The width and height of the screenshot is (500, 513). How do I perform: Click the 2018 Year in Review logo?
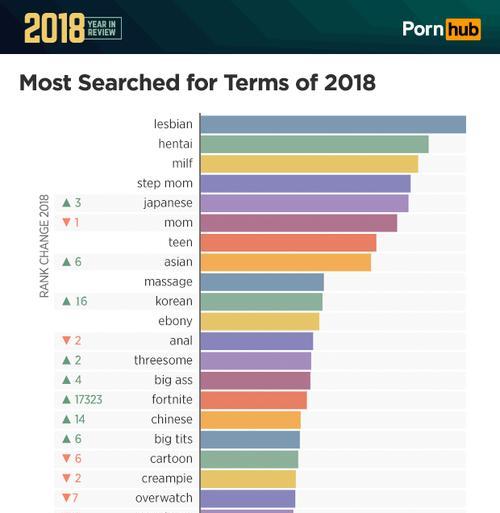point(73,28)
